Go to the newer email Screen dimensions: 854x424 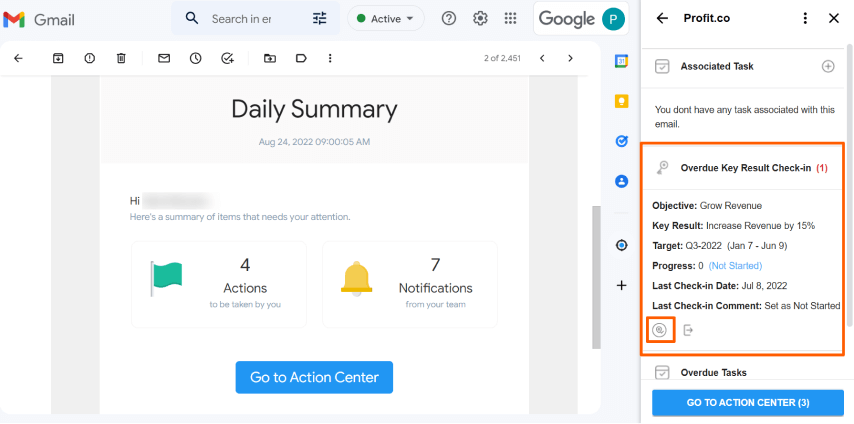(542, 58)
